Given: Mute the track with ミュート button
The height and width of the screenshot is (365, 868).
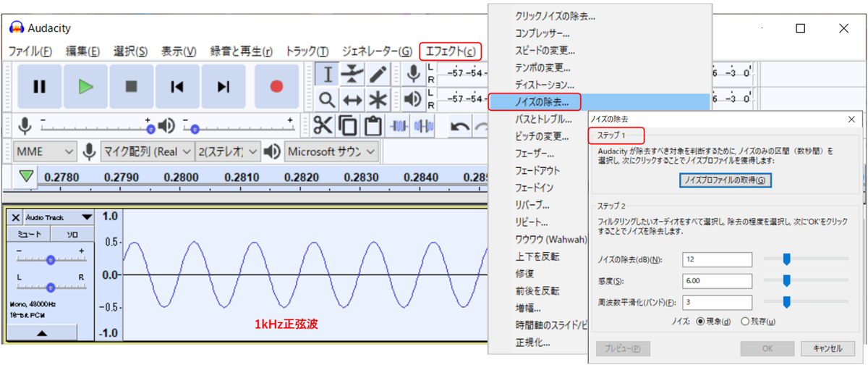Looking at the screenshot, I should tap(29, 235).
